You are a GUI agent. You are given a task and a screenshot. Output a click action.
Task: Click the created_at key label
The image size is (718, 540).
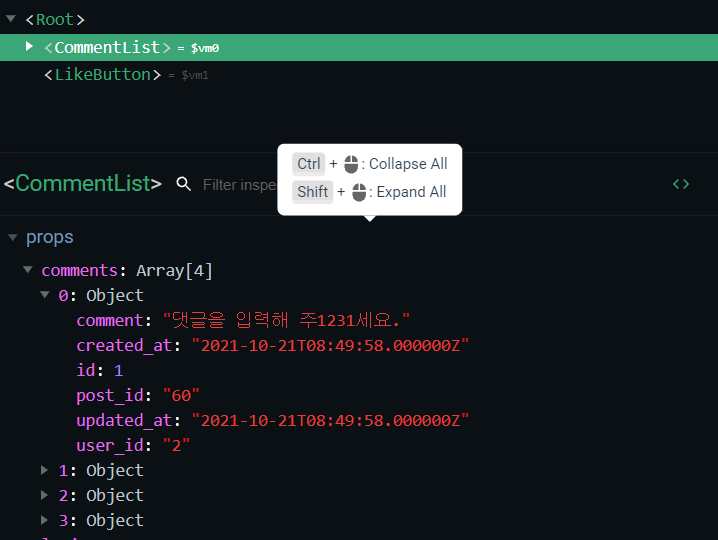coord(124,346)
